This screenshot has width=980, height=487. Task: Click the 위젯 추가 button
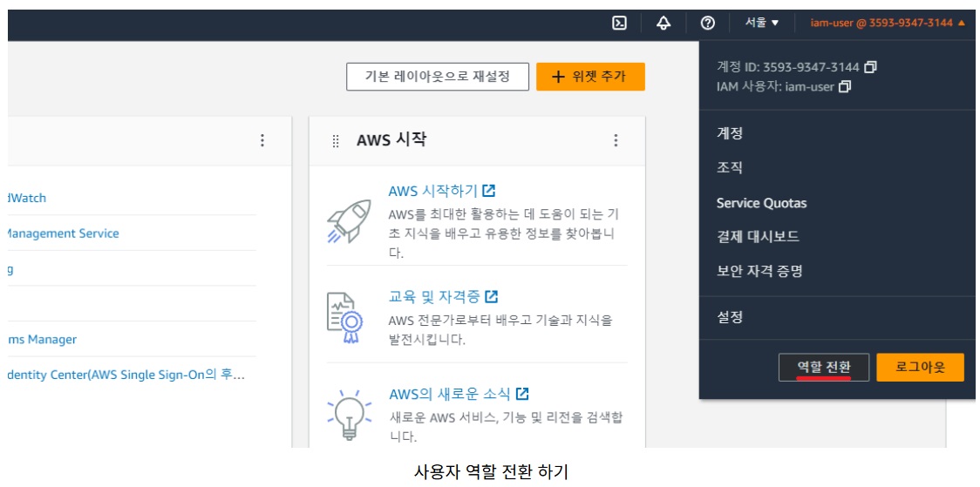590,77
